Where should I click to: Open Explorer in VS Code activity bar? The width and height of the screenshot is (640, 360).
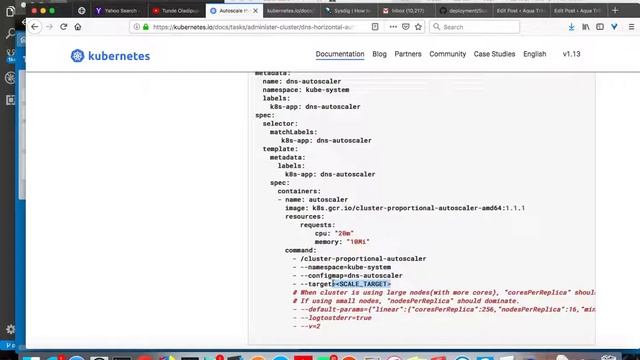[10, 11]
